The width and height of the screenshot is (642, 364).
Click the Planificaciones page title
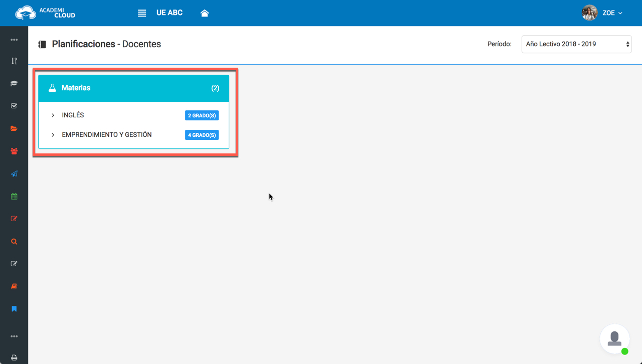pyautogui.click(x=83, y=44)
